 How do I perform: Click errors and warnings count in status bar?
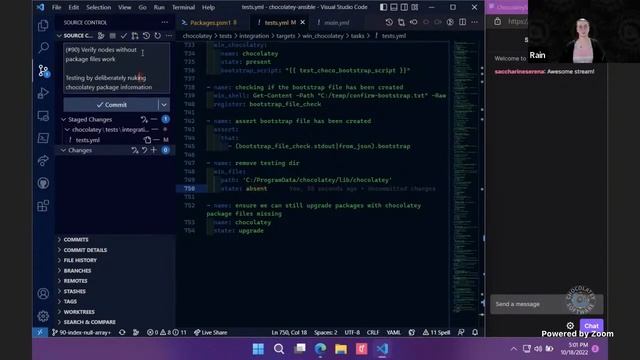coord(166,332)
